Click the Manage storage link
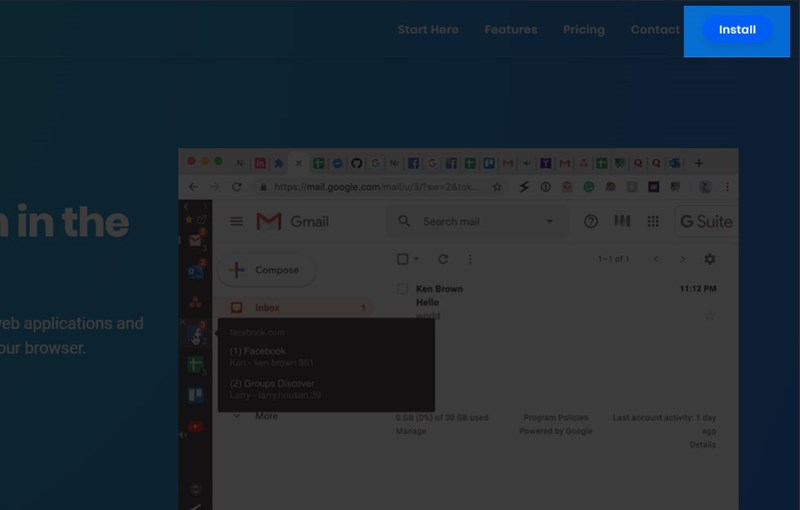 (x=411, y=431)
